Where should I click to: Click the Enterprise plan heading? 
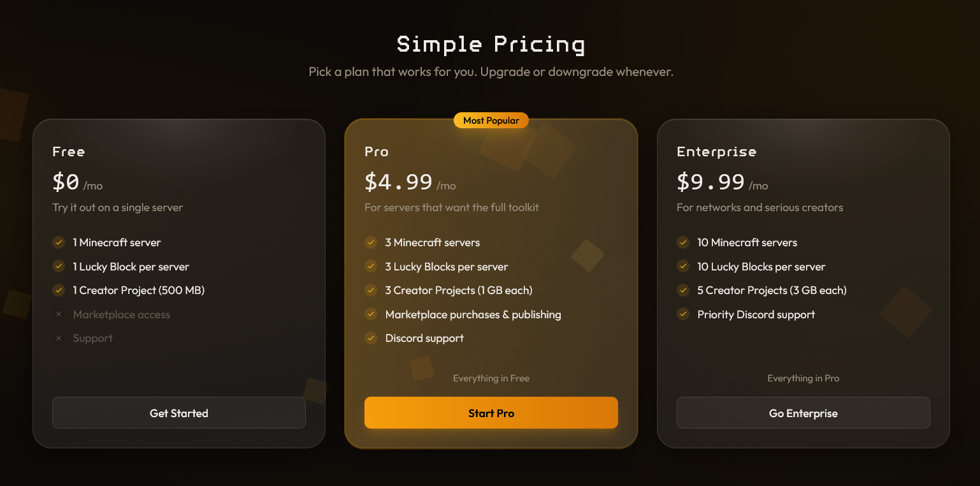click(x=716, y=152)
